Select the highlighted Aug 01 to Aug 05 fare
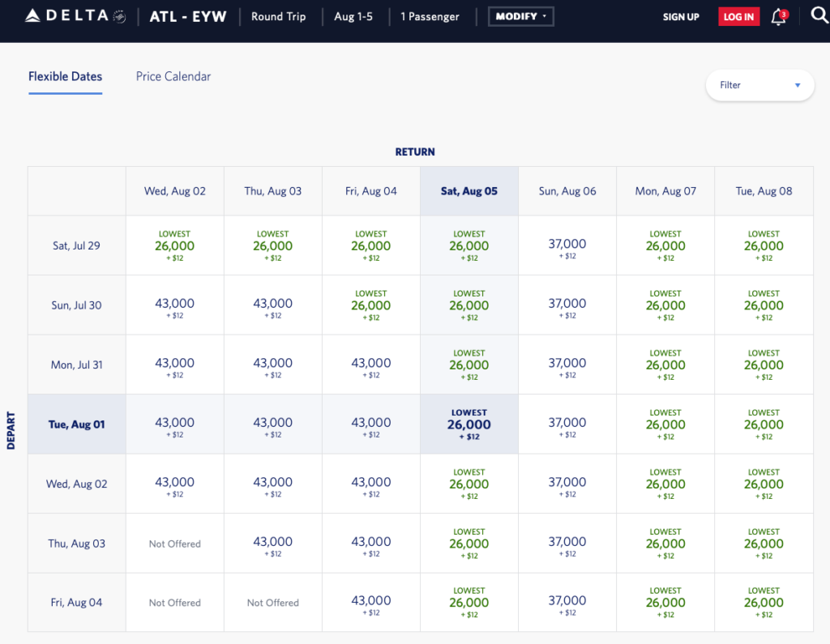This screenshot has width=830, height=644. pos(468,424)
